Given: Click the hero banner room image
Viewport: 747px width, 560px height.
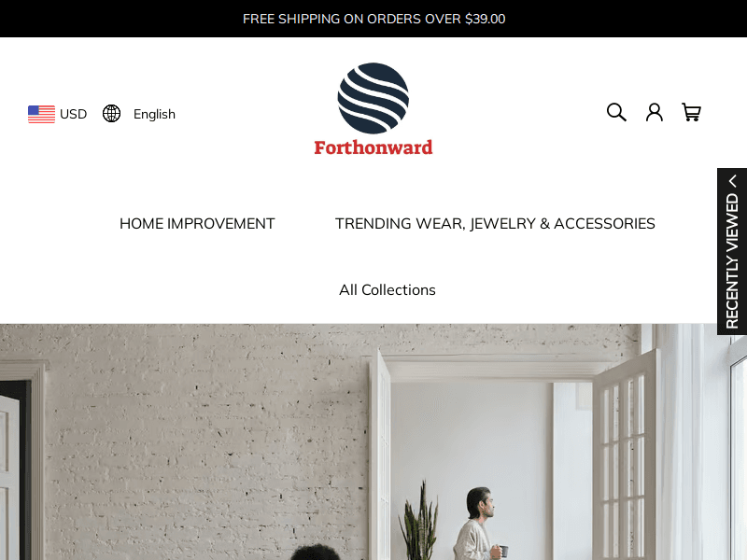Looking at the screenshot, I should (x=373, y=441).
